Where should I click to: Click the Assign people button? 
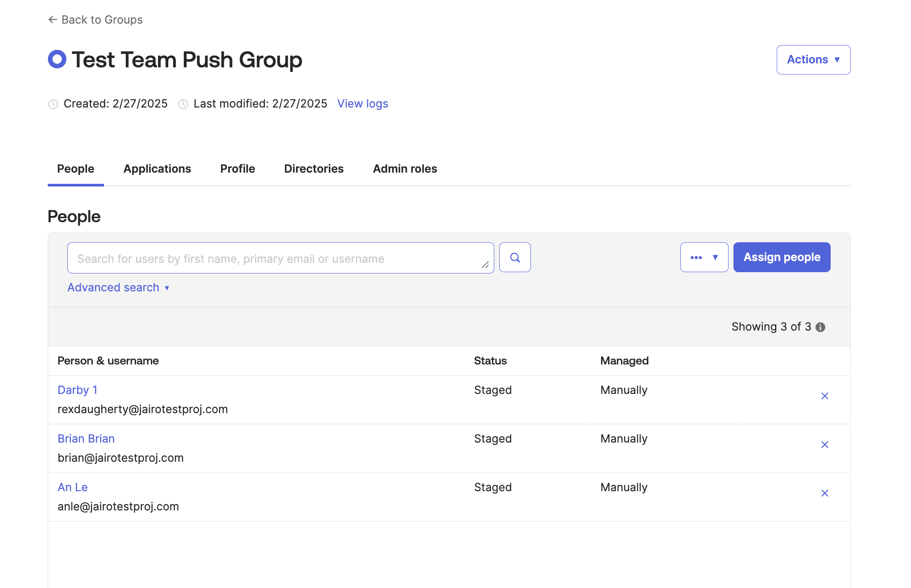click(782, 257)
